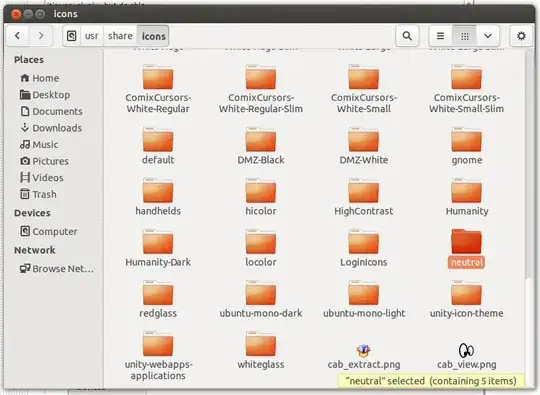Close the icons window
Screen dimensions: 540x395
pyautogui.click(x=16, y=14)
